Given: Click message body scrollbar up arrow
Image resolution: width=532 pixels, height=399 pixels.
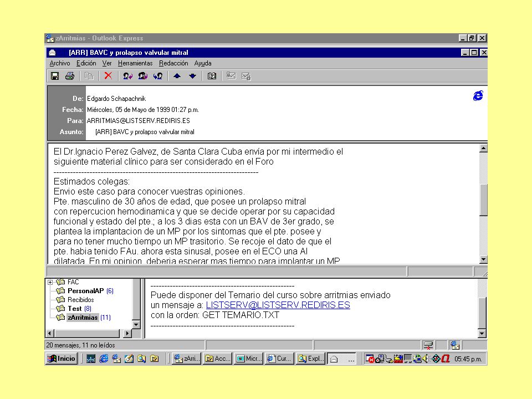Looking at the screenshot, I should pyautogui.click(x=483, y=149).
